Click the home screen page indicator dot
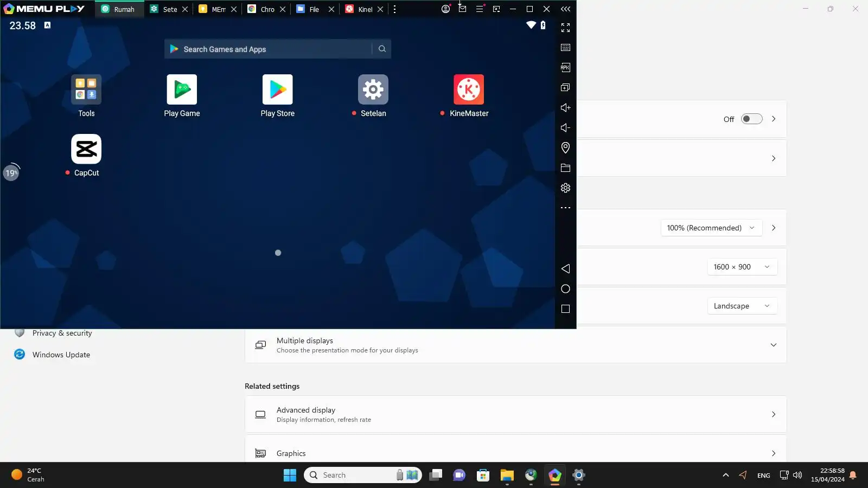Screen dimensions: 868x488 point(278,253)
